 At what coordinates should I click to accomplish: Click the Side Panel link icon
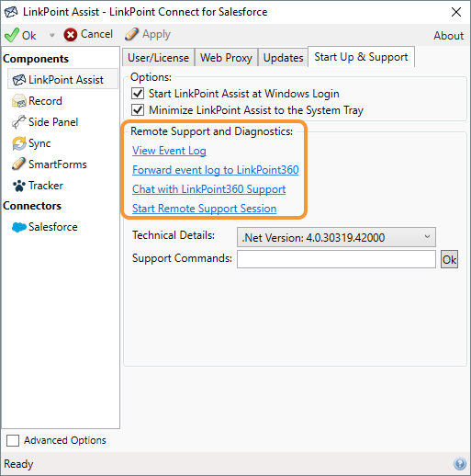click(x=19, y=122)
